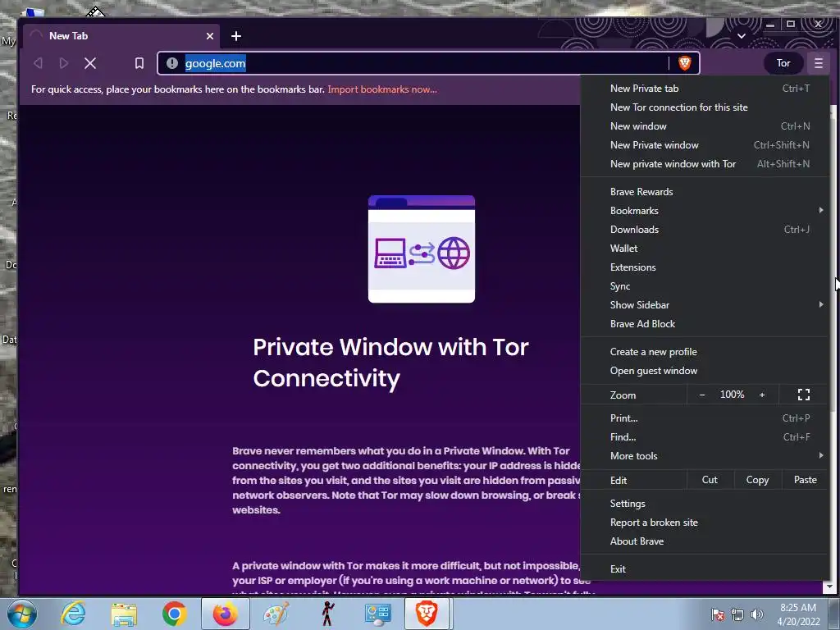Image resolution: width=840 pixels, height=630 pixels.
Task: Click Import bookmarks now link
Action: coord(382,89)
